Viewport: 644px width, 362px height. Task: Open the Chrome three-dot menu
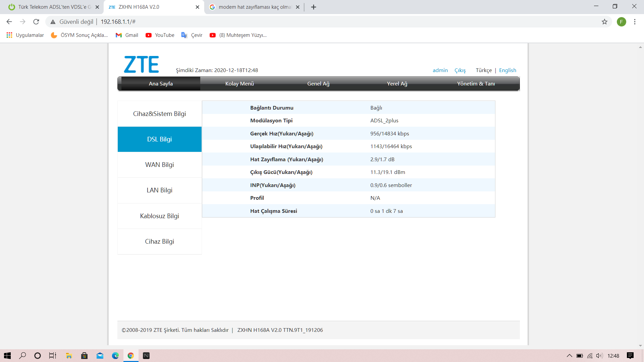(x=635, y=22)
